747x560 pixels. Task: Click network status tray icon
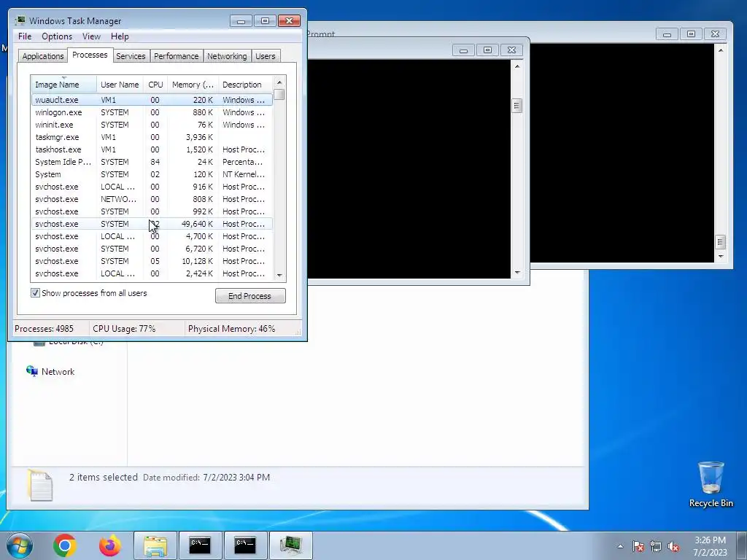tap(656, 546)
